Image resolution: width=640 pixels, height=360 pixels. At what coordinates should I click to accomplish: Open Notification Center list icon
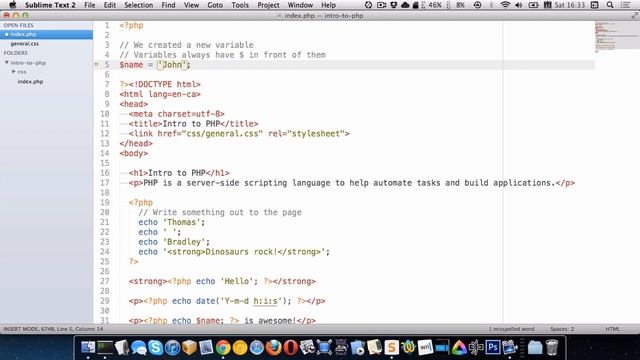pos(625,5)
